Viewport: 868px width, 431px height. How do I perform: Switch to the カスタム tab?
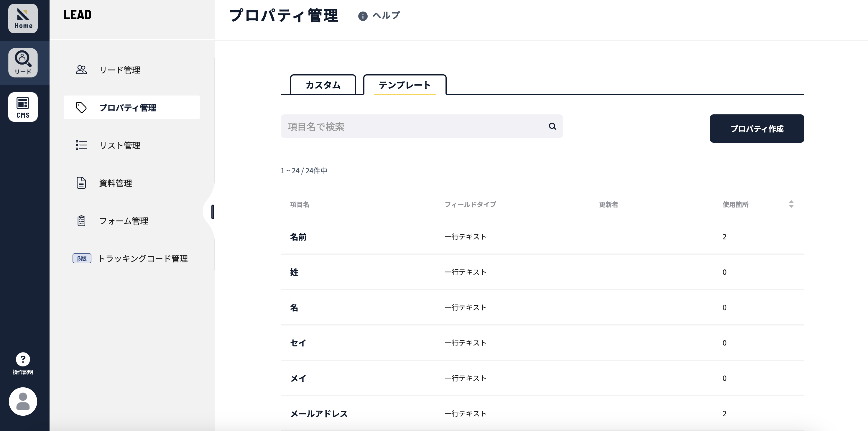[323, 85]
